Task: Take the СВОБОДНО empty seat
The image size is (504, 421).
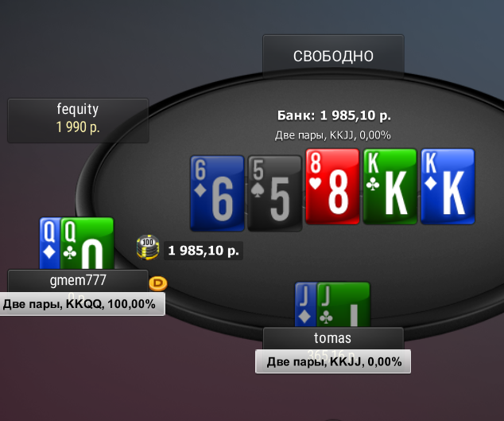Action: pyautogui.click(x=333, y=56)
